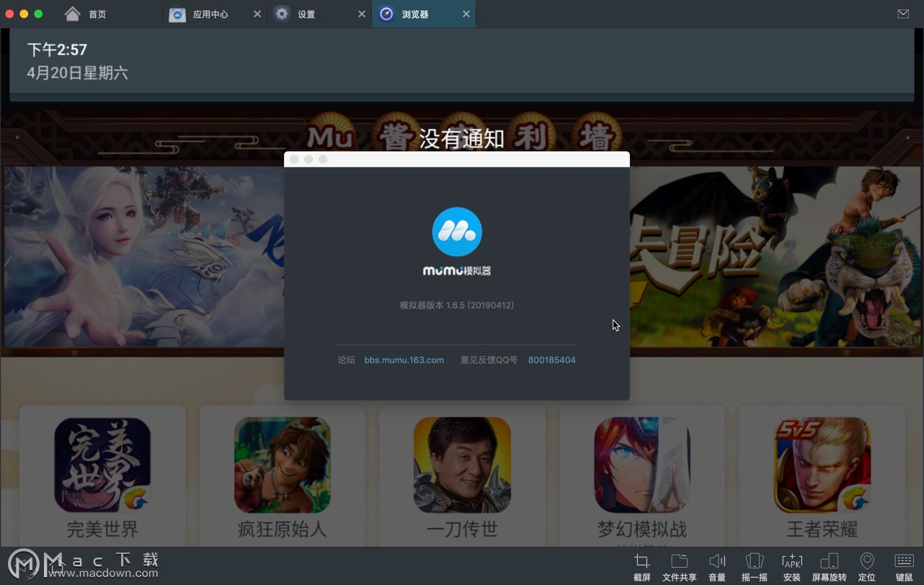The width and height of the screenshot is (924, 585).
Task: Click the 没有通知 message
Action: click(x=462, y=138)
